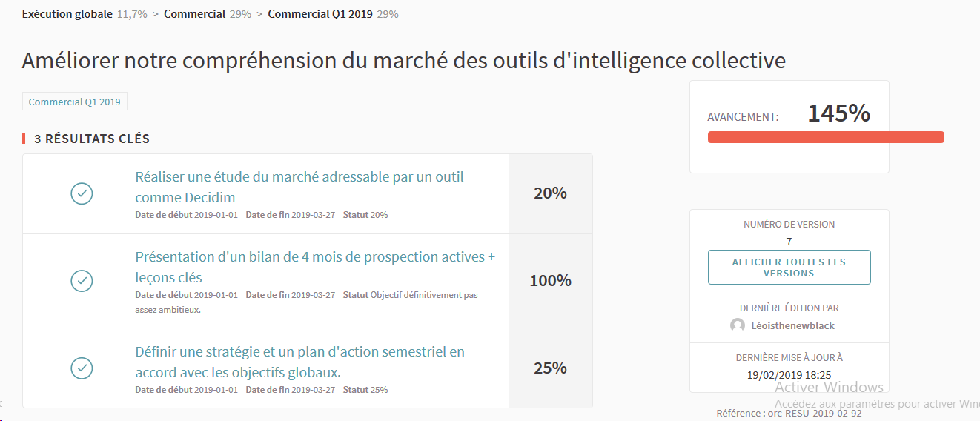Click the 100% result score cell
Screen dimensions: 980x421
point(550,281)
